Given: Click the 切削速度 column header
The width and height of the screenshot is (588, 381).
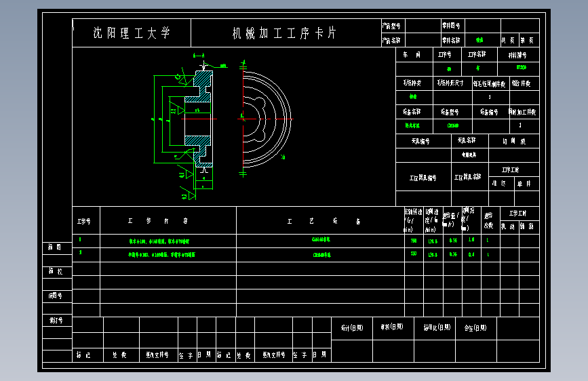Looking at the screenshot, I should click(x=433, y=220).
